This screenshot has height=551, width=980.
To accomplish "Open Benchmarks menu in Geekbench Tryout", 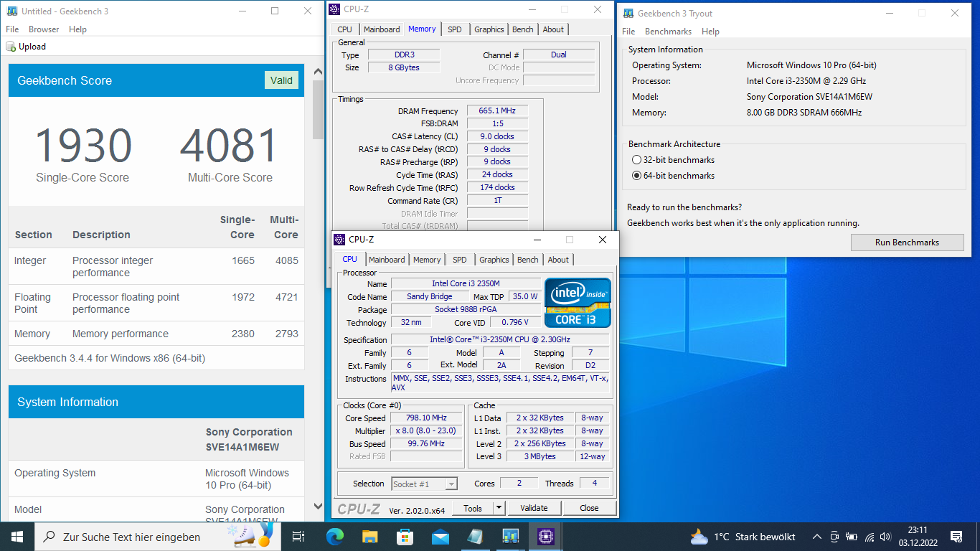I will (x=668, y=32).
